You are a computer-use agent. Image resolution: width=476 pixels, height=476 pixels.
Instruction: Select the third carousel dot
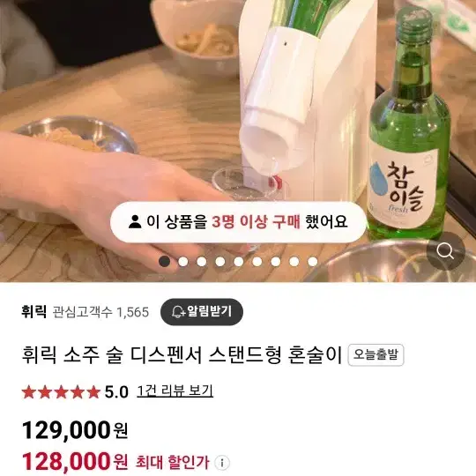[x=202, y=262]
